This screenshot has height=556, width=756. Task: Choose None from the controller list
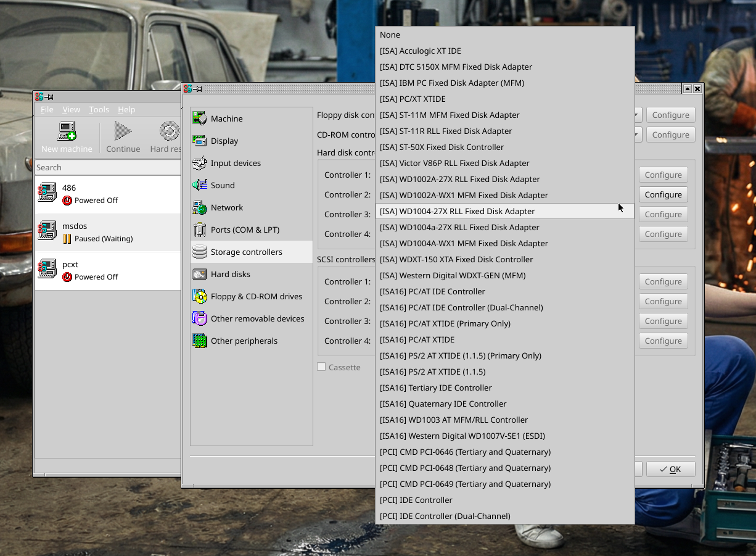[505, 35]
